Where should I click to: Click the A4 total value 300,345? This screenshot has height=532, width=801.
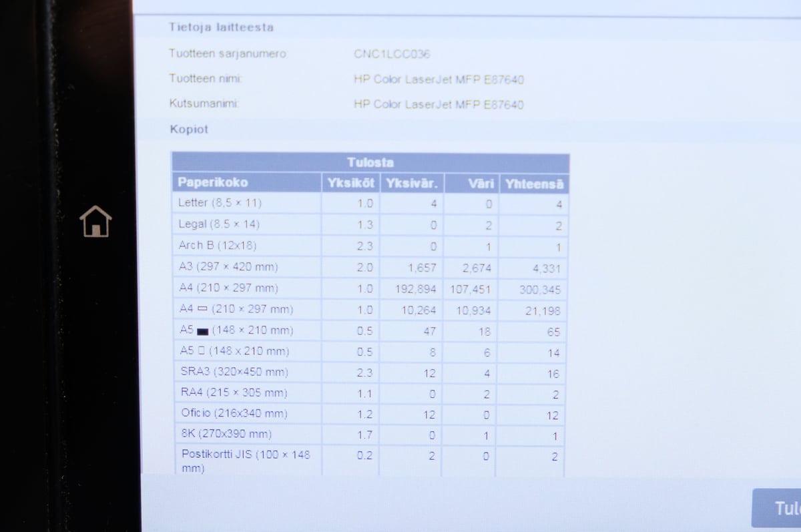540,290
